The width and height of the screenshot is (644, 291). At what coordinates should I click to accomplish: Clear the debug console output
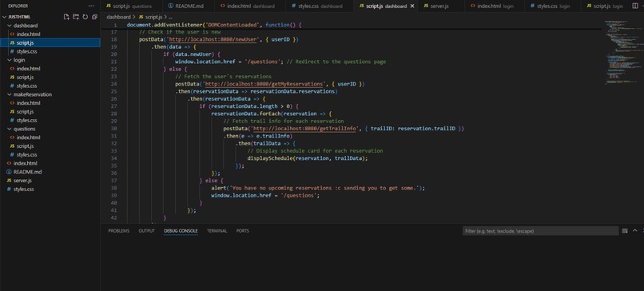click(x=625, y=231)
